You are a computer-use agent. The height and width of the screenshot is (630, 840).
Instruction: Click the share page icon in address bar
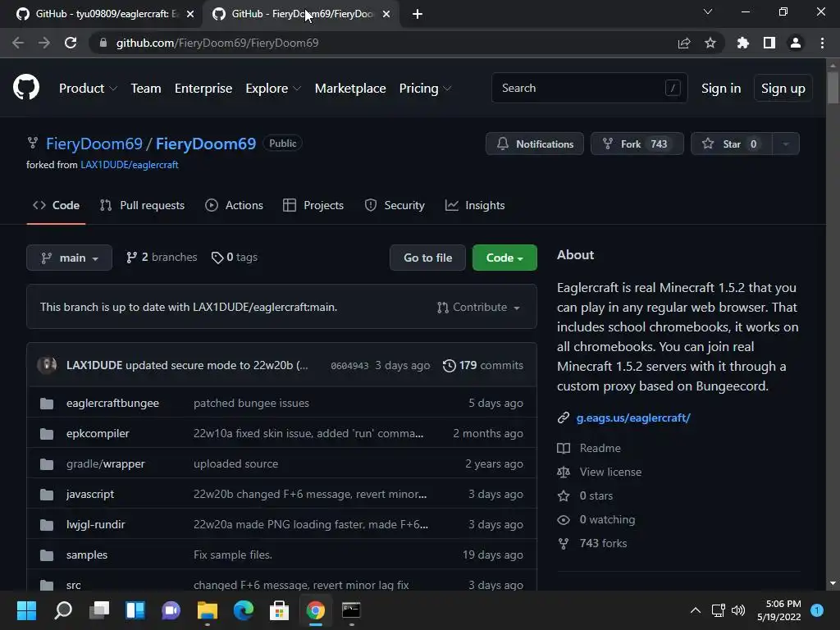(684, 43)
